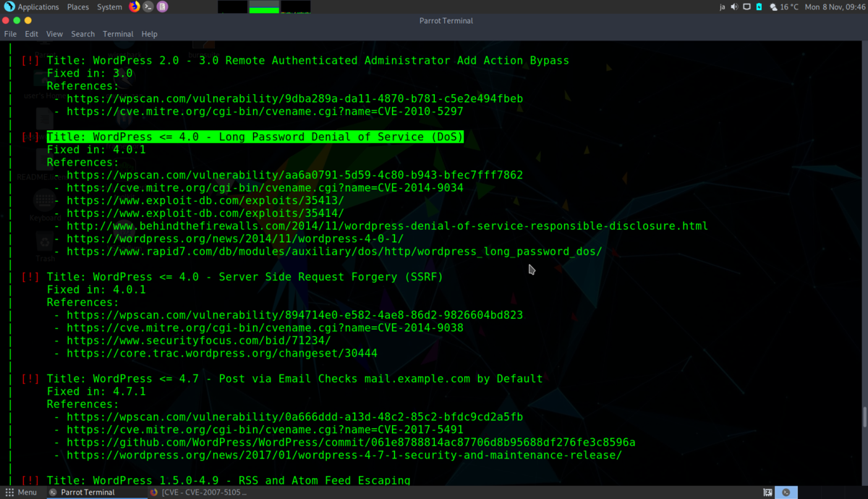Switch the keyboard layout indicator 'ja'
Viewport: 868px width, 499px height.
pyautogui.click(x=722, y=7)
